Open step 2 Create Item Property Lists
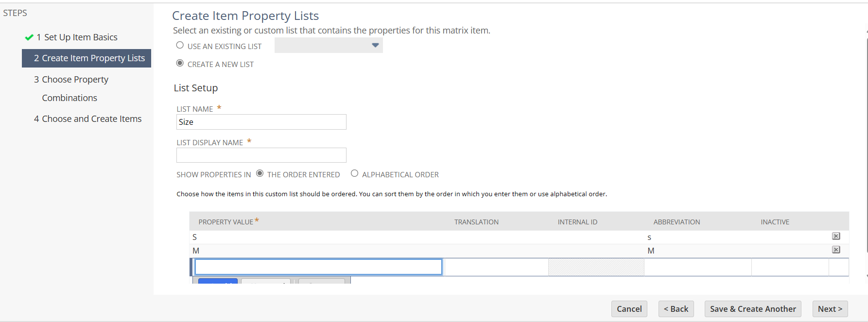Screen dimensions: 868x322 click(x=89, y=58)
